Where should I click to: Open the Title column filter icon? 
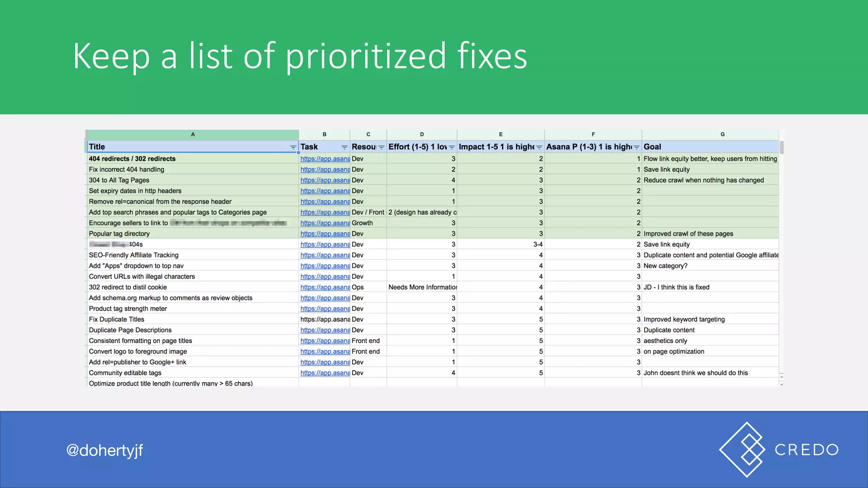click(293, 147)
